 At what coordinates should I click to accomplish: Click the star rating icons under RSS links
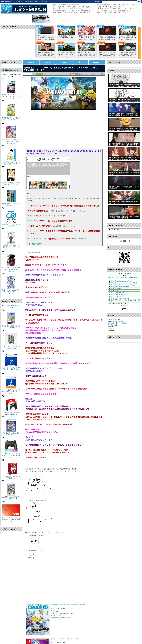tap(111, 329)
